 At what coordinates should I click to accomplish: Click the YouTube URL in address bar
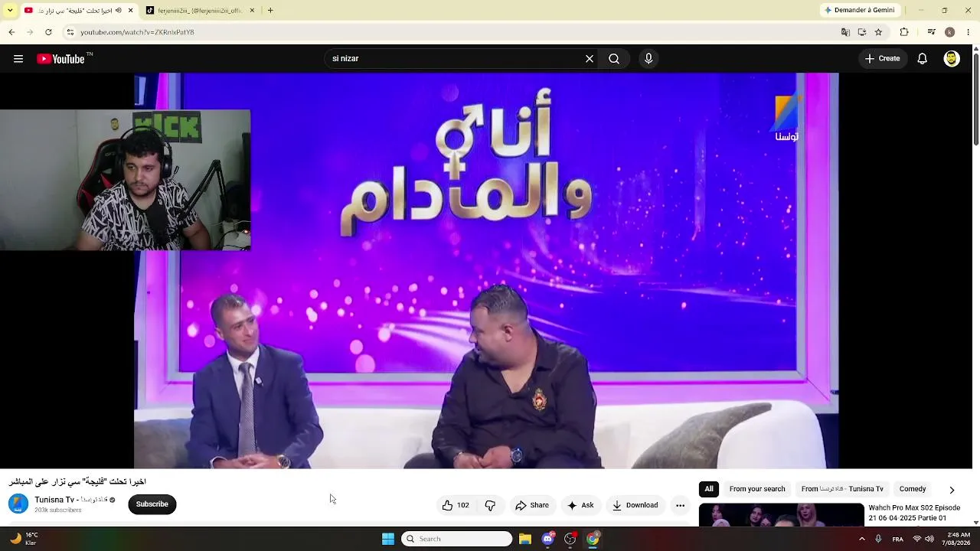coord(137,32)
